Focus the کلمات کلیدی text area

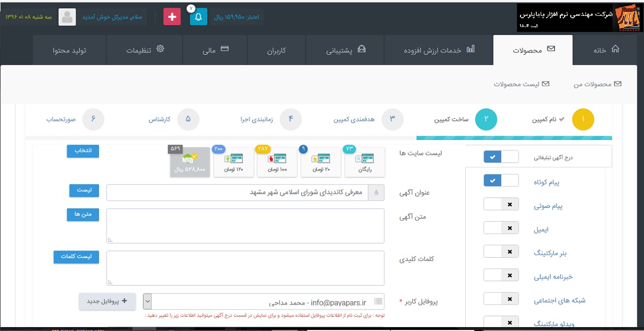pos(245,268)
